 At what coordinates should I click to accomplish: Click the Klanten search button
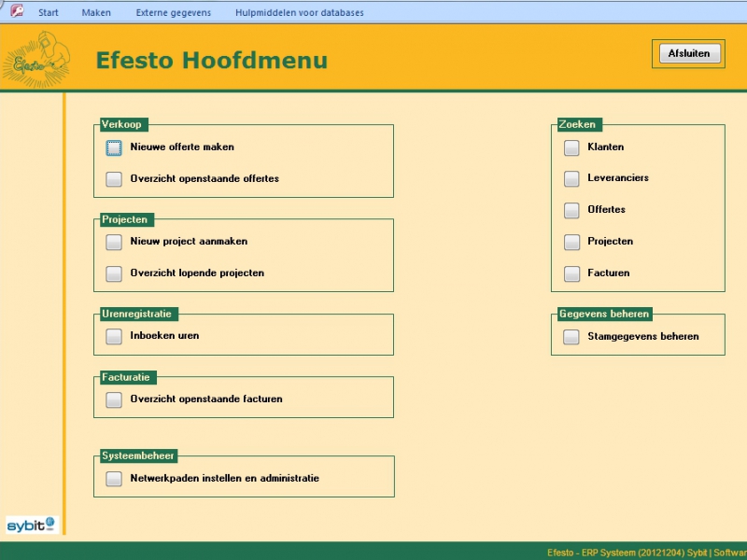pyautogui.click(x=571, y=147)
